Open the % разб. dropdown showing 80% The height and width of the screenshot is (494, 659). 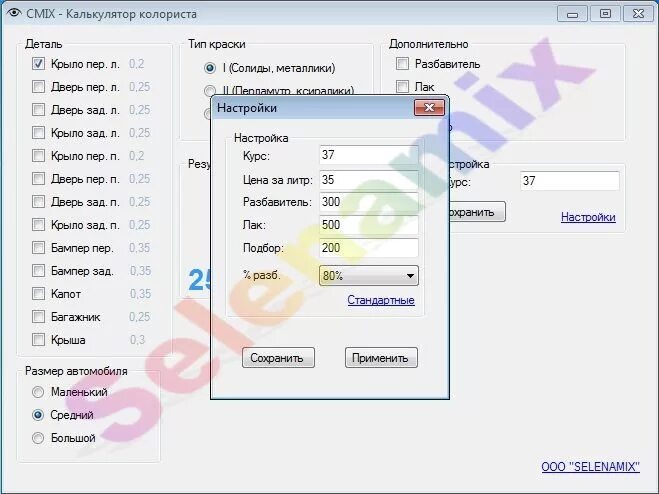pos(369,276)
